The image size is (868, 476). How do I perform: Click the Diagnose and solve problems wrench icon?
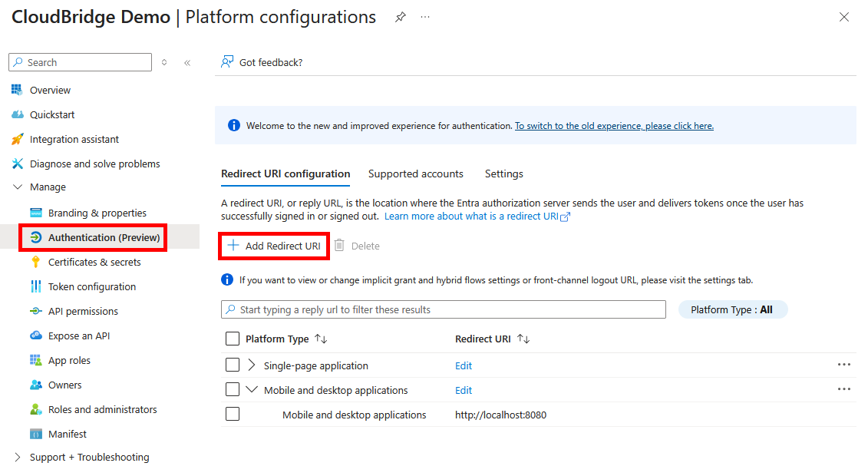coord(17,164)
